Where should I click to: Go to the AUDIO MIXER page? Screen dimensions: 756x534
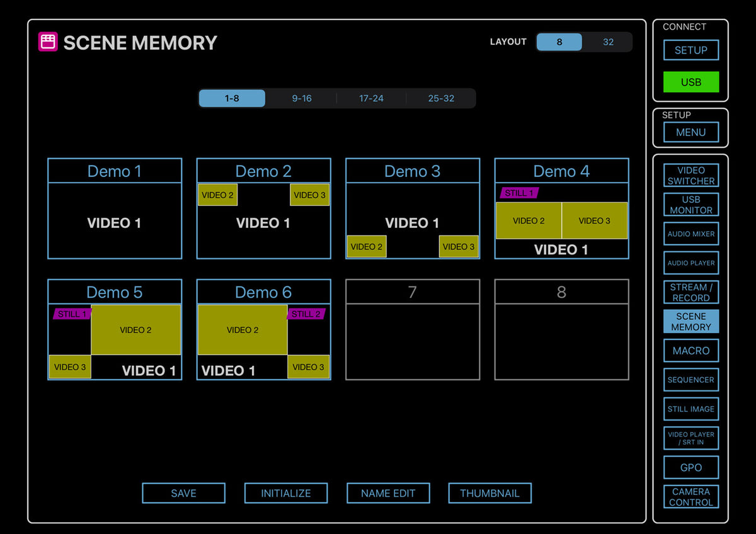(690, 234)
